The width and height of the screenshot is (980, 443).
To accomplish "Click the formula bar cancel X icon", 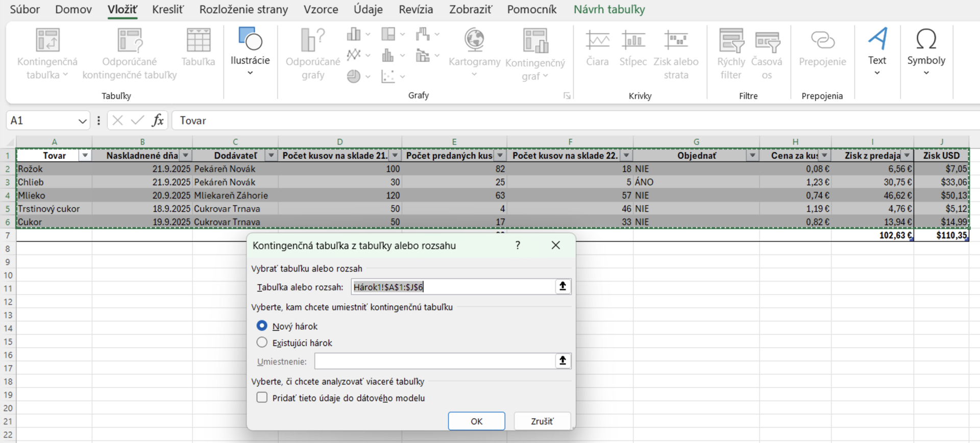I will [117, 120].
